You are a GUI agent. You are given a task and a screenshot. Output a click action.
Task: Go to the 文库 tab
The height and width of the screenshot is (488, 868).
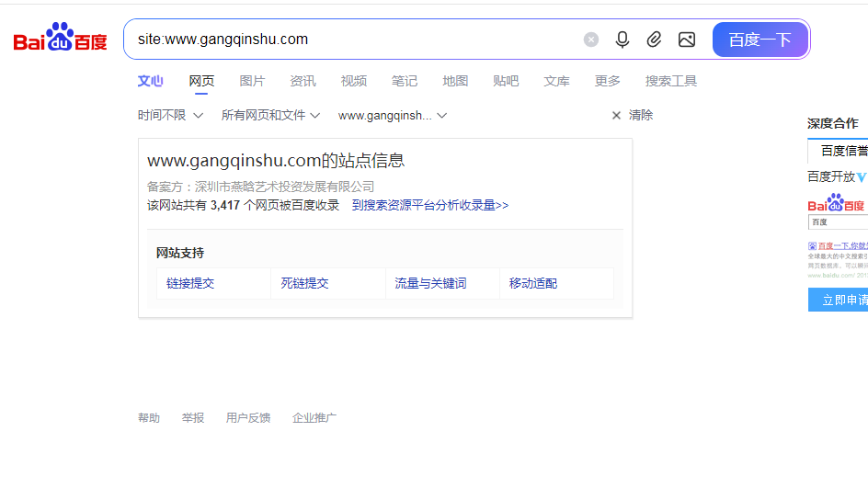(556, 81)
